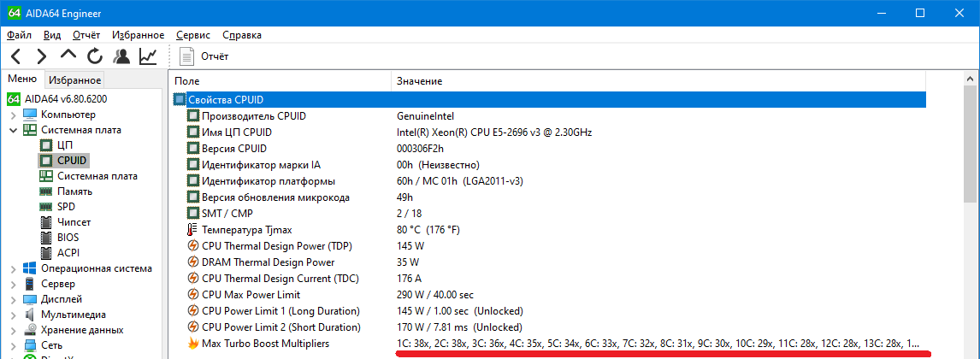The image size is (980, 359).
Task: Open the graph chart toolbar icon
Action: tap(148, 56)
